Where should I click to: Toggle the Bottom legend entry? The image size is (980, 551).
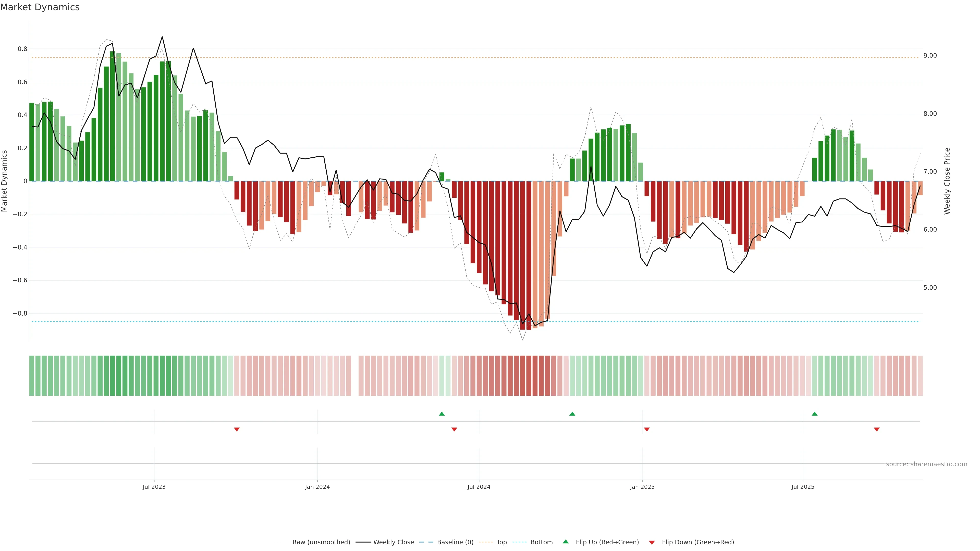click(541, 542)
